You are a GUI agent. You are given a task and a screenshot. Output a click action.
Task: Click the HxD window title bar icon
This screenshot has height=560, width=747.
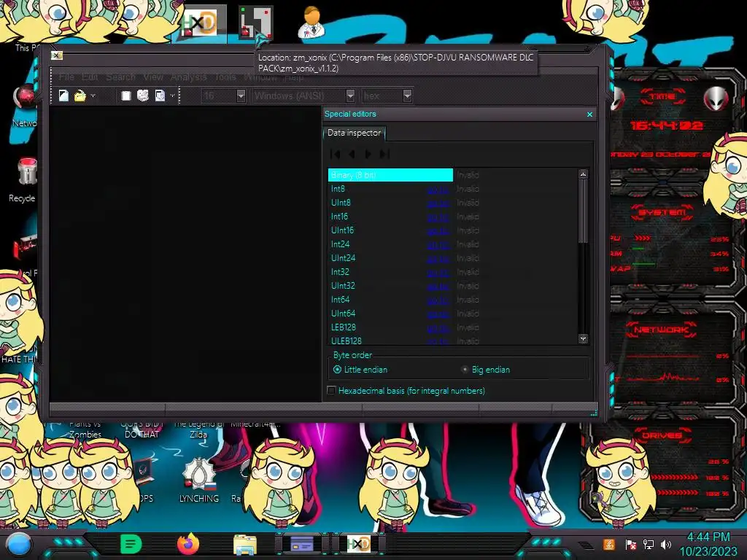coord(57,55)
